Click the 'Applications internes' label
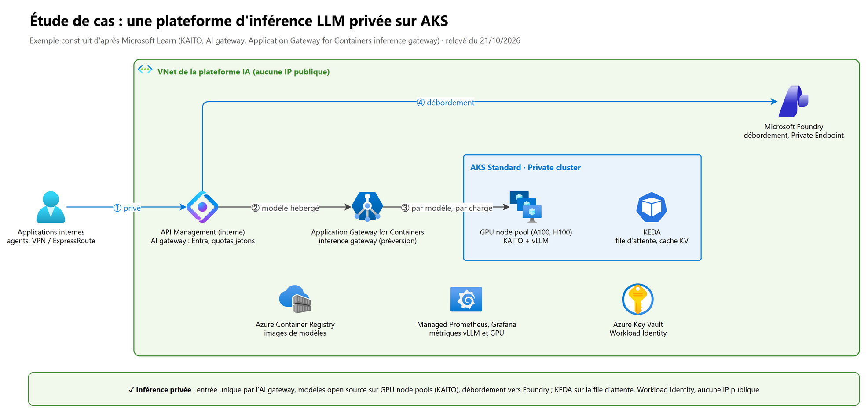This screenshot has height=414, width=868. pos(51,232)
